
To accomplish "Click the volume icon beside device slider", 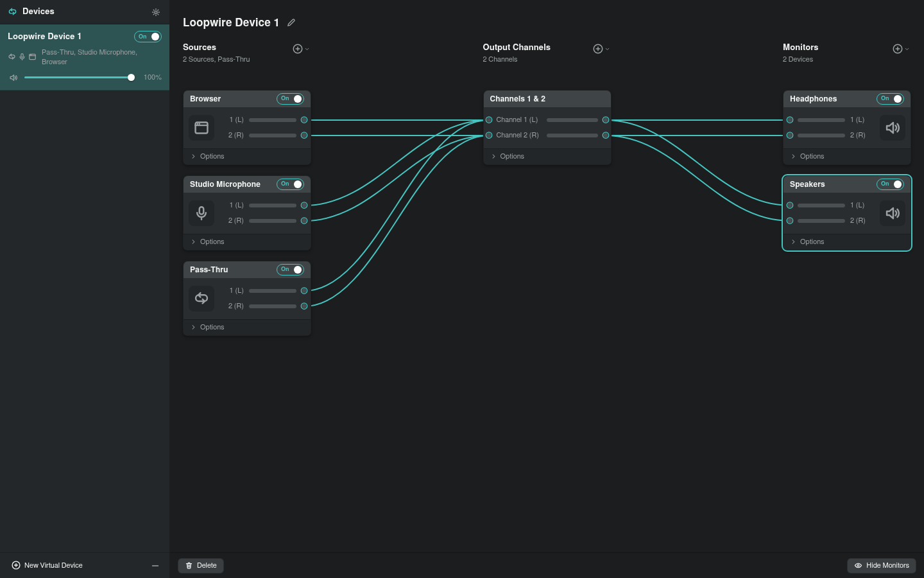I will [13, 78].
